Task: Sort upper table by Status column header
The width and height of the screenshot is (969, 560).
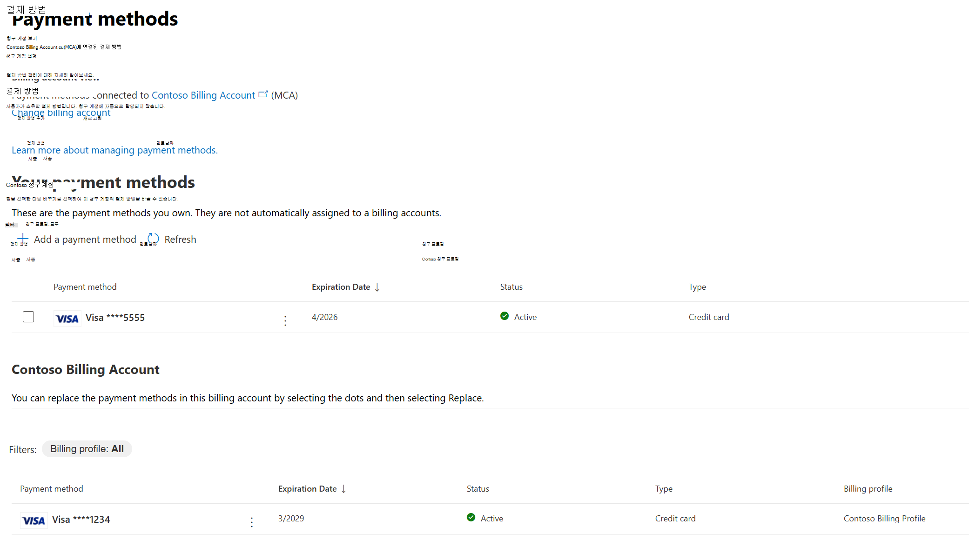Action: [x=511, y=287]
